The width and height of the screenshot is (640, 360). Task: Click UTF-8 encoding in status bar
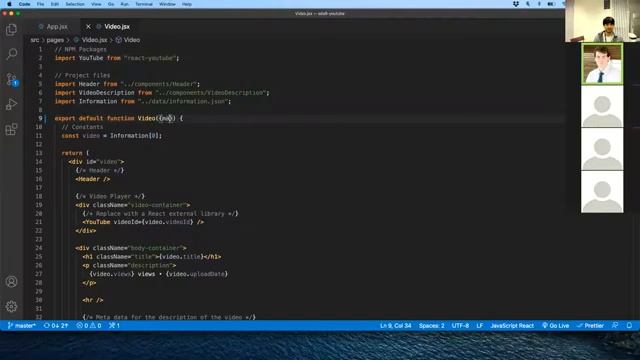click(x=460, y=326)
